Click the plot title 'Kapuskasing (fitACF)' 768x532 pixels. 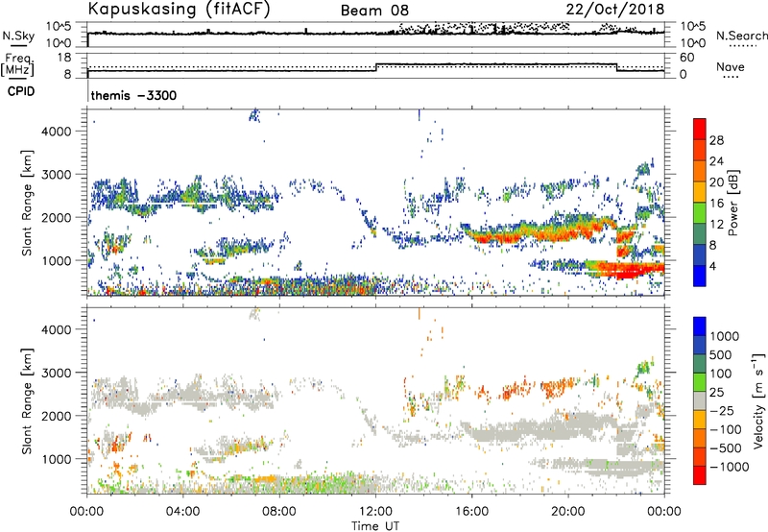pos(180,10)
